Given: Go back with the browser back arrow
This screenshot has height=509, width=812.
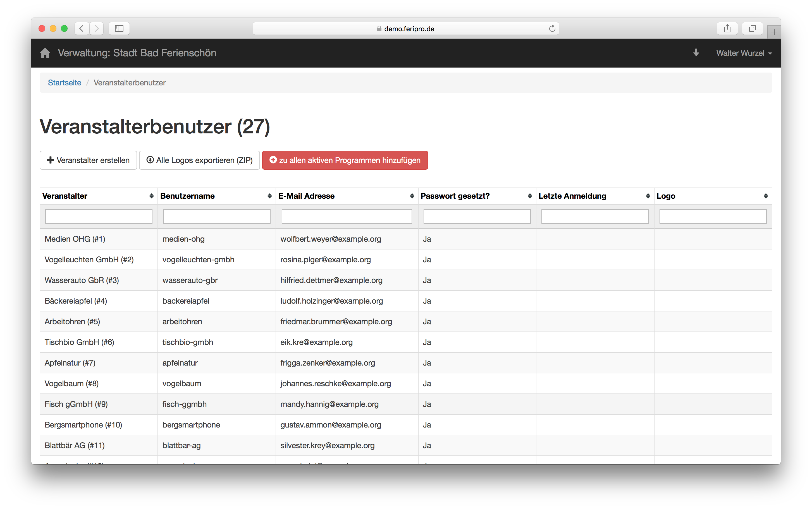Looking at the screenshot, I should pos(82,29).
